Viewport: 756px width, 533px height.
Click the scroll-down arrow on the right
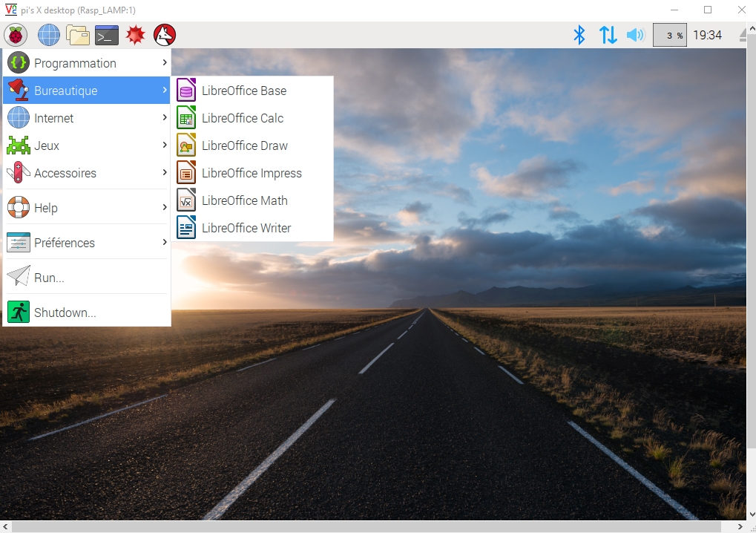pos(752,514)
